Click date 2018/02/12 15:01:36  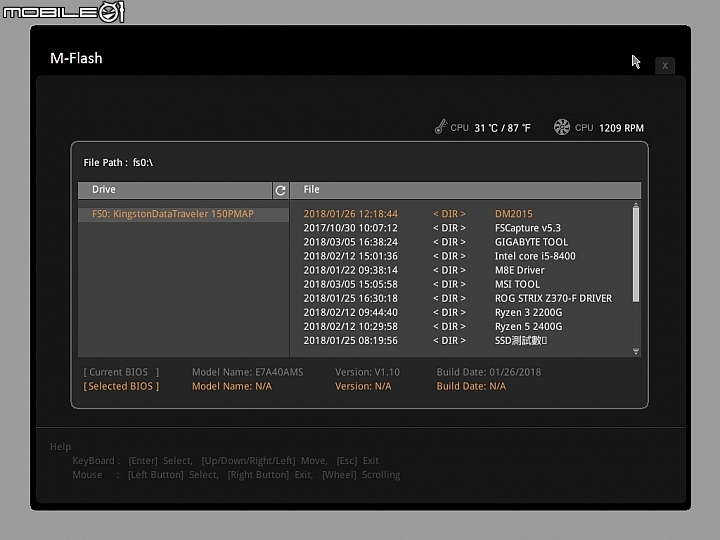[350, 256]
